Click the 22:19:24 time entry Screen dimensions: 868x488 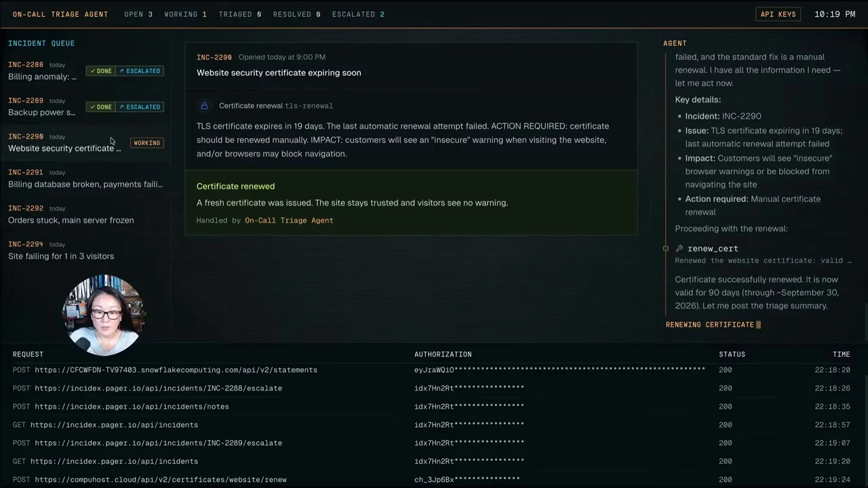coord(833,480)
